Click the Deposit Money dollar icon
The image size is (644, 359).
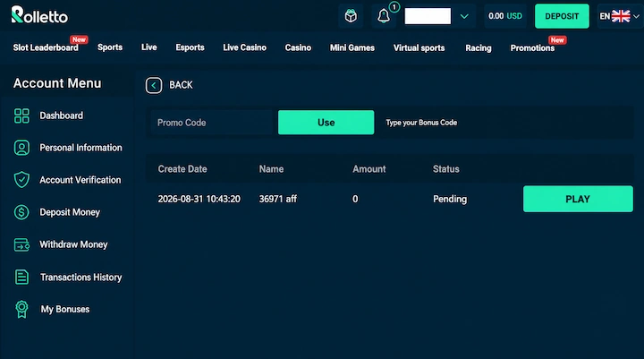coord(21,212)
